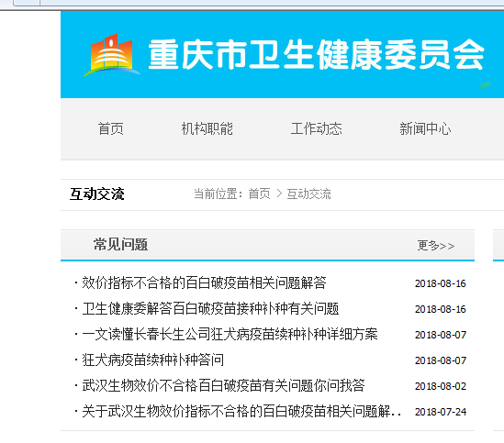Click the 互动交流 breadcrumb link
504x443 pixels.
point(308,194)
